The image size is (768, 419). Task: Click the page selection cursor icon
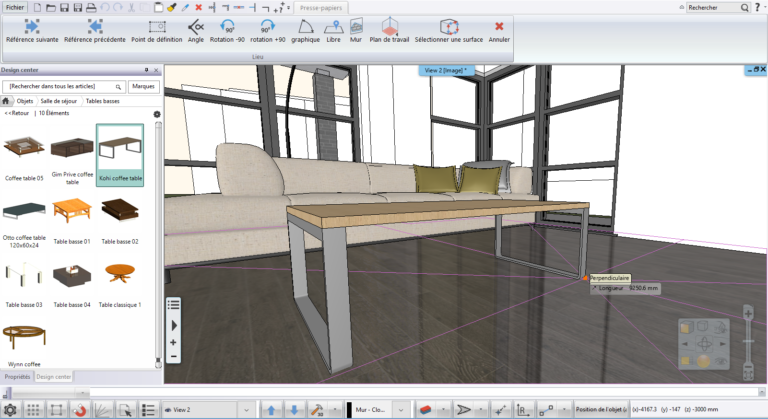[126, 410]
